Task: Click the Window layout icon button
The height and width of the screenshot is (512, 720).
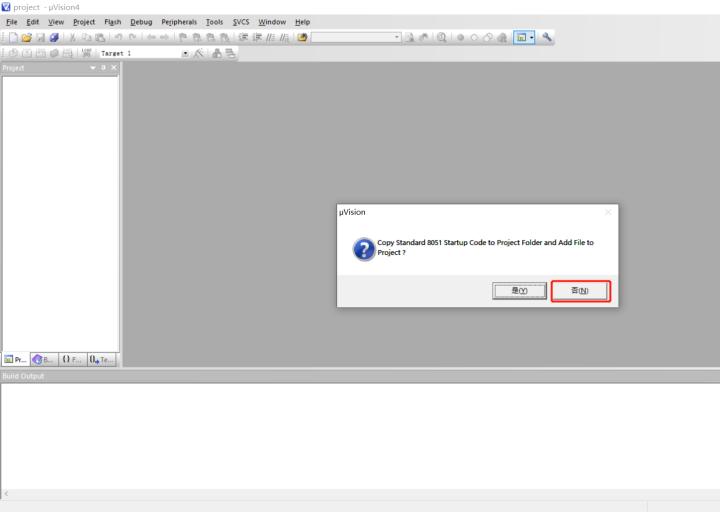Action: tap(521, 38)
